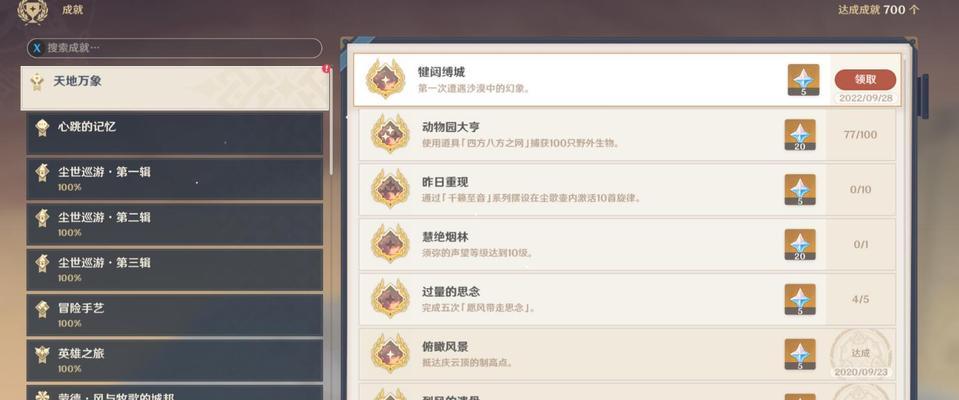Screen dimensions: 959x400
Task: Select the 尘世巡游·第二辑 category
Action: click(175, 224)
